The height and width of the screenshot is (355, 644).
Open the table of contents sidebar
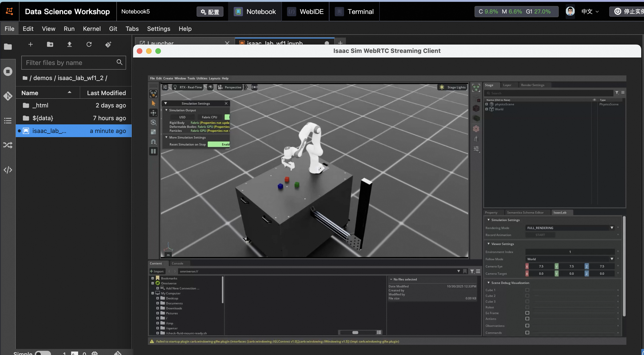click(8, 121)
